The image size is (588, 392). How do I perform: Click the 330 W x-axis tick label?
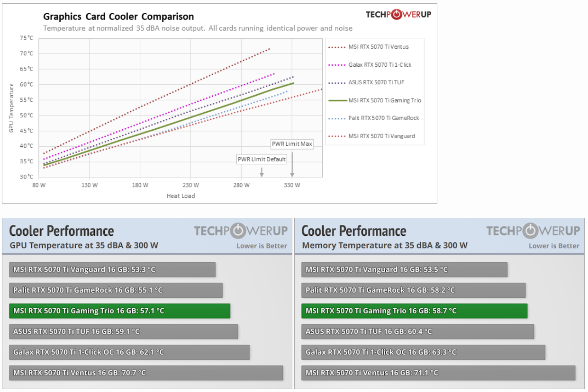click(292, 185)
